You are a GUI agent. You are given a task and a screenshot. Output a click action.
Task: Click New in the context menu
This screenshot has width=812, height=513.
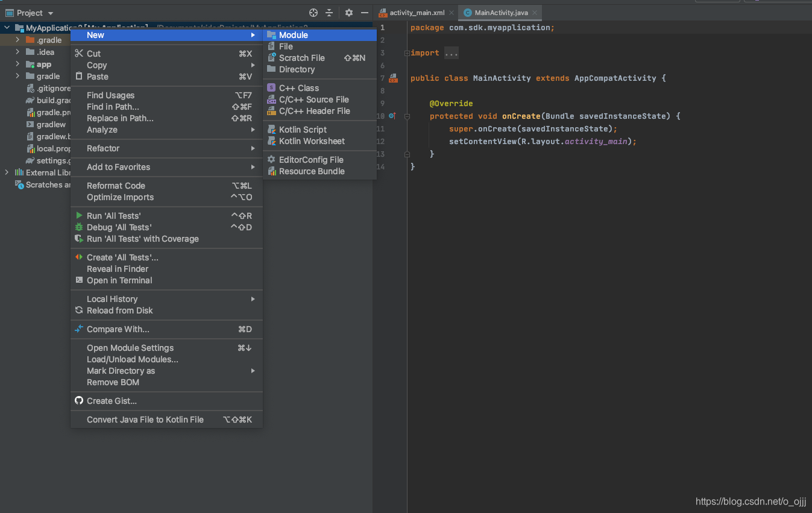[166, 35]
